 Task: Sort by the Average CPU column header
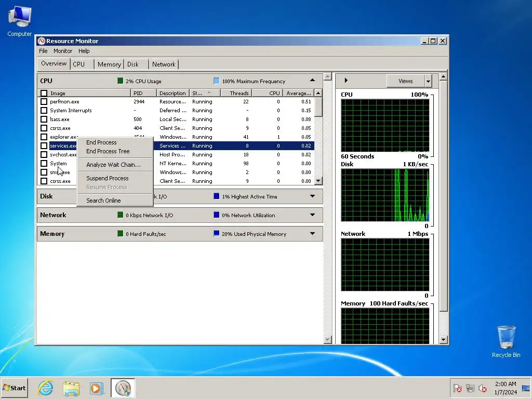pyautogui.click(x=298, y=93)
